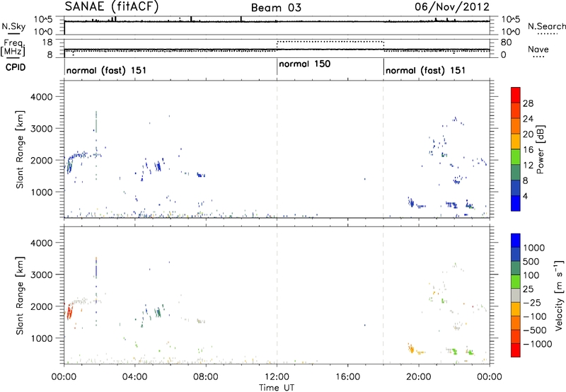Screen dimensions: 566x392
Task: Pick the red bottom segment of Velocity colorbar
Action: coord(516,350)
